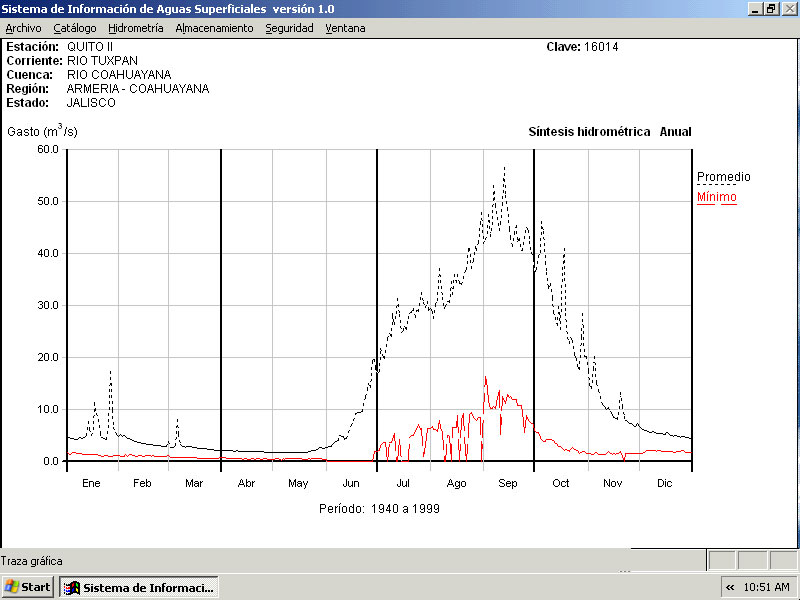Image resolution: width=800 pixels, height=600 pixels.
Task: Click the red Mínimo legend entry
Action: click(716, 197)
